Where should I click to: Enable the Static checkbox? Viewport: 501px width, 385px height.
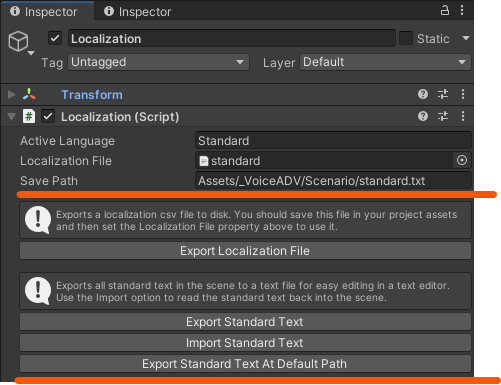406,38
